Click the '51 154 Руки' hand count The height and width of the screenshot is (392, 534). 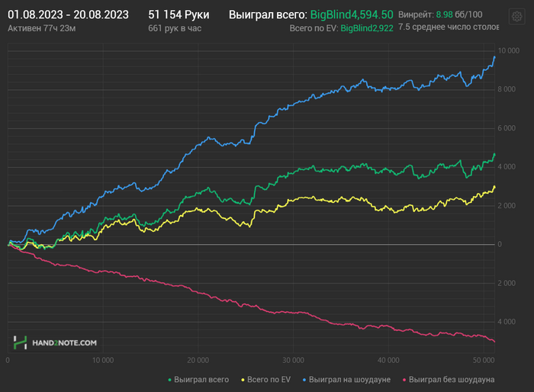pyautogui.click(x=179, y=14)
